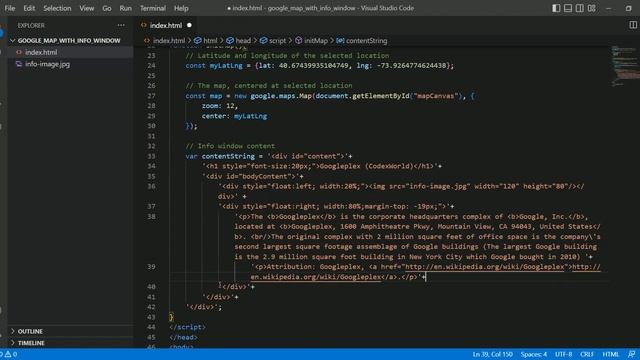Click "center: myLatLng" on line 29
This screenshot has height=360, width=640.
pyautogui.click(x=234, y=116)
